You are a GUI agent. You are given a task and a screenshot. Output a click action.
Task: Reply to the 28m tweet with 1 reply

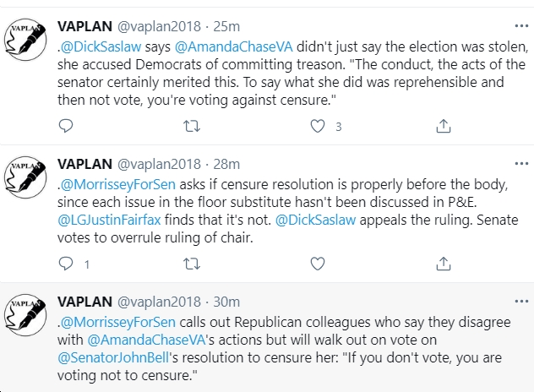[x=66, y=264]
